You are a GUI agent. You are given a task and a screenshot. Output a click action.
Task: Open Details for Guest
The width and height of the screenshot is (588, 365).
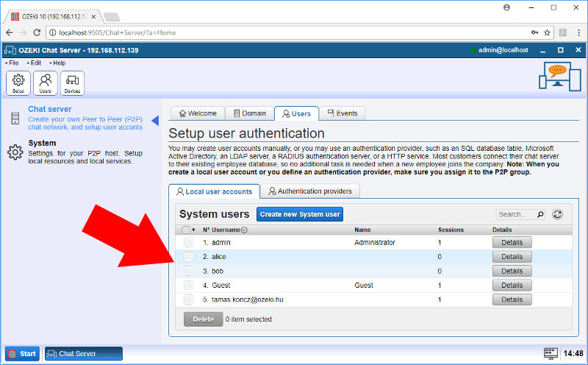click(x=512, y=286)
